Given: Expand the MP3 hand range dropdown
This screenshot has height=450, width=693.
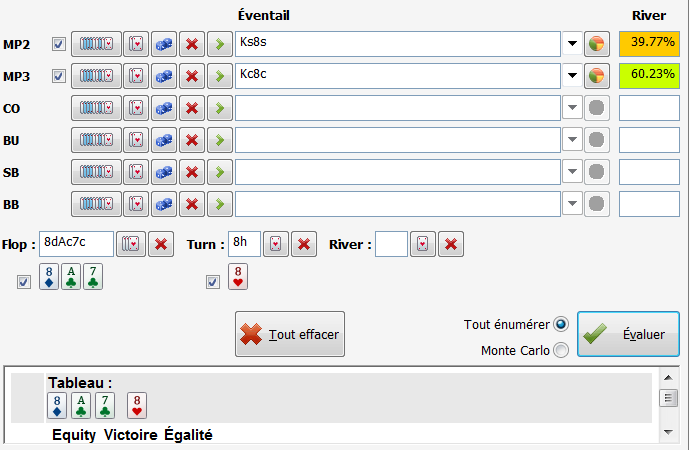Looking at the screenshot, I should point(572,76).
